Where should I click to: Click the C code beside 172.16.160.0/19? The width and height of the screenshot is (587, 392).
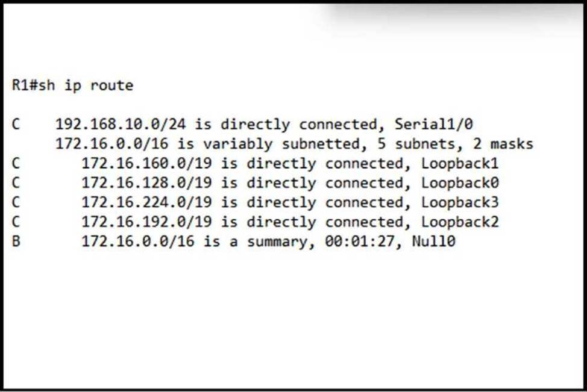click(16, 164)
